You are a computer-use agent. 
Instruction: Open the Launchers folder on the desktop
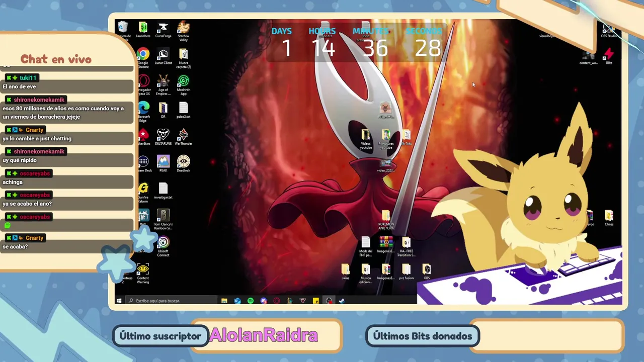[x=143, y=30]
